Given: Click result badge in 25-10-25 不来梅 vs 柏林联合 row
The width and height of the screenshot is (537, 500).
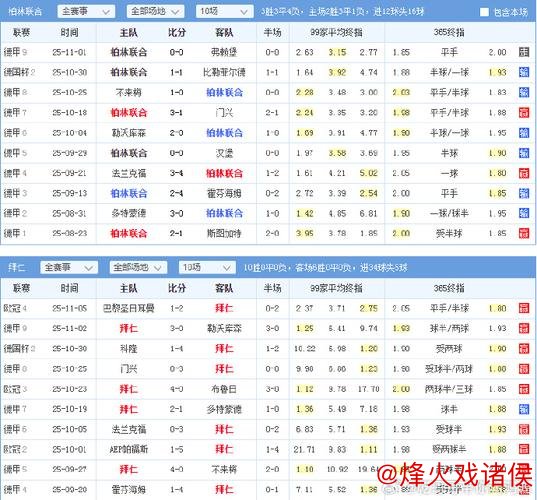Looking at the screenshot, I should pyautogui.click(x=524, y=92).
